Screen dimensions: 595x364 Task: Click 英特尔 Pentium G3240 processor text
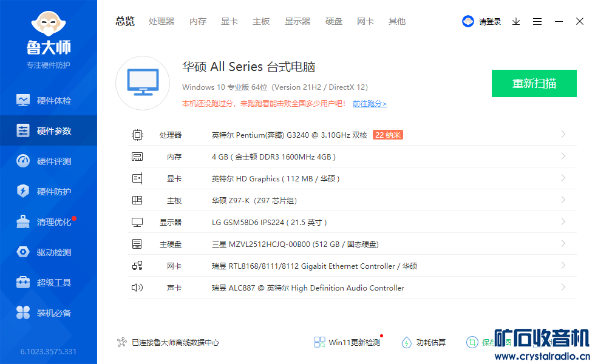(290, 135)
